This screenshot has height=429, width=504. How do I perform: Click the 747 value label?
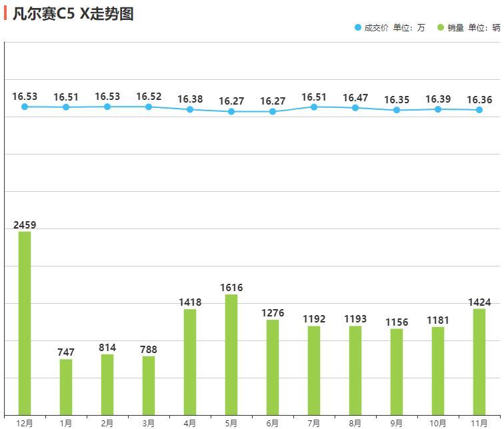tap(66, 352)
